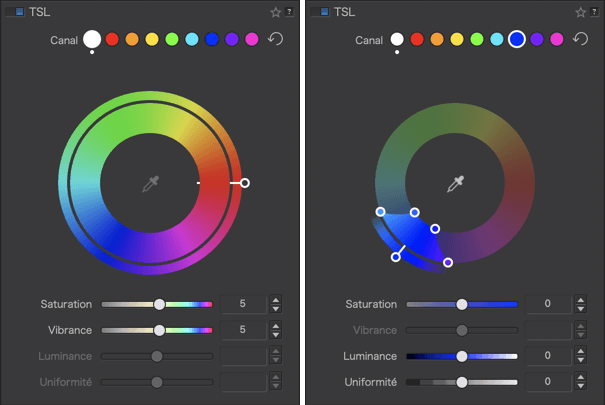
Task: Increase right Luminance value with stepper up arrow
Action: coord(581,351)
